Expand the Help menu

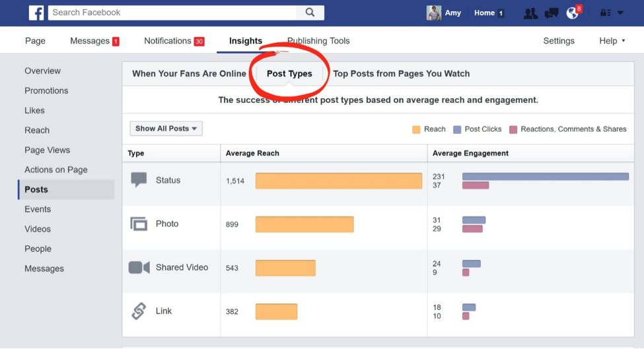[x=612, y=41]
